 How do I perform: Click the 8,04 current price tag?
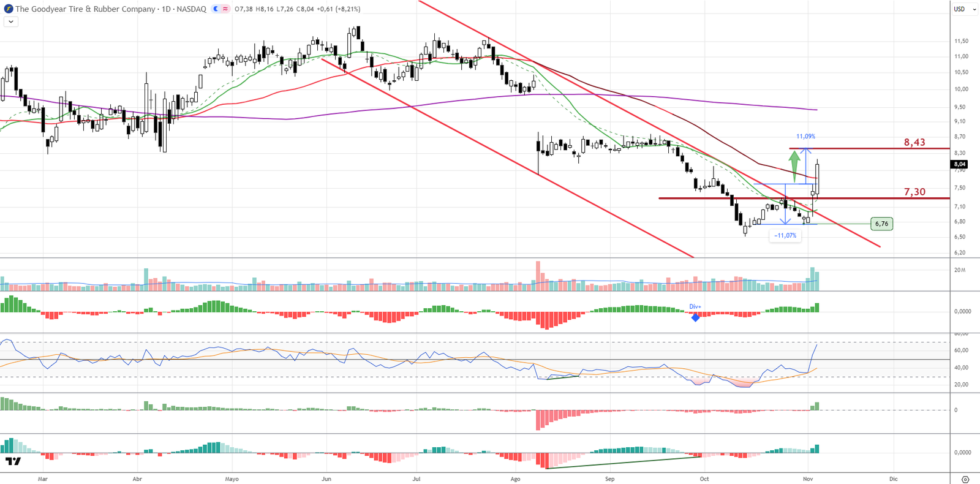pyautogui.click(x=959, y=164)
